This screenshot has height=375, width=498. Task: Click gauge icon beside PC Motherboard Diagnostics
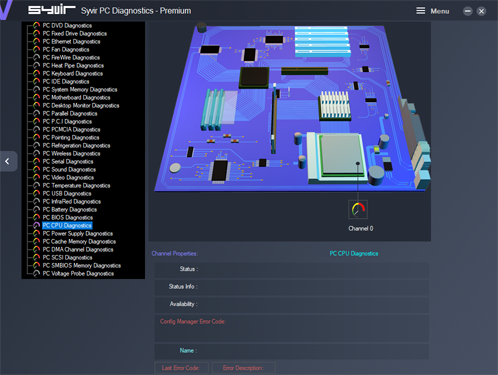click(x=36, y=97)
